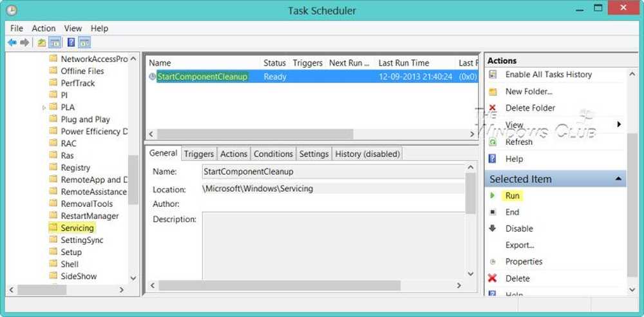Click the New Folder icon in Actions
Image resolution: width=644 pixels, height=317 pixels.
pyautogui.click(x=493, y=91)
